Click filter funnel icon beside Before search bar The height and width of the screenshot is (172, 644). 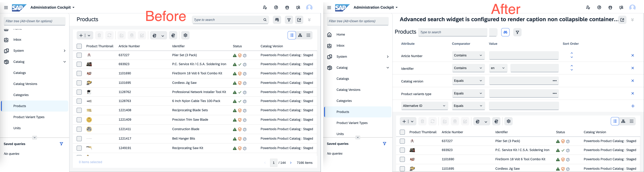click(x=289, y=20)
